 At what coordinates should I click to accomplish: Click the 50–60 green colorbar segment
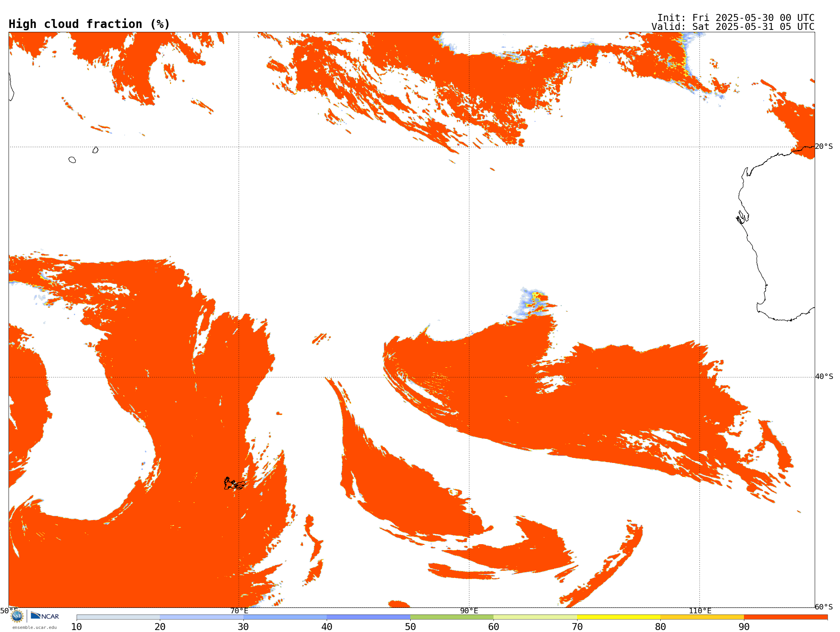452,617
